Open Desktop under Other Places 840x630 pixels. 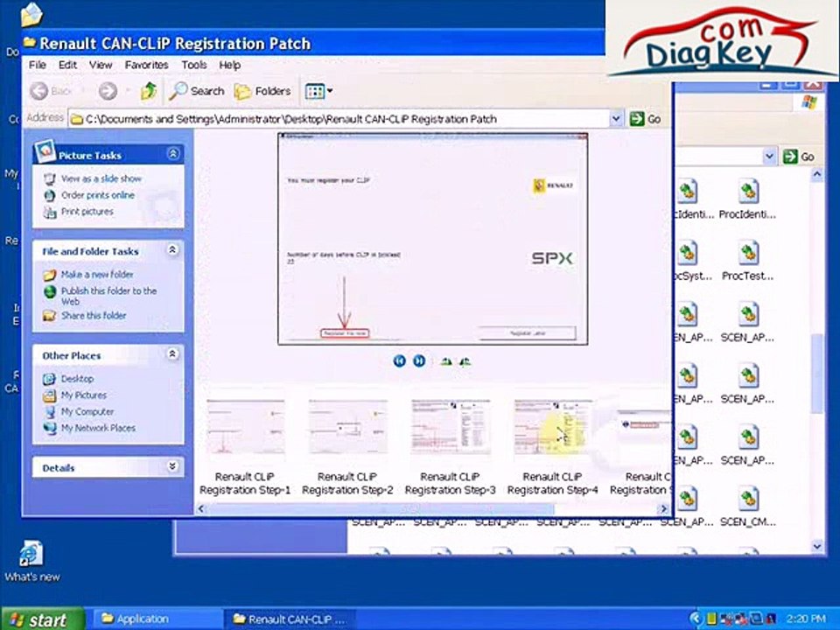coord(77,379)
